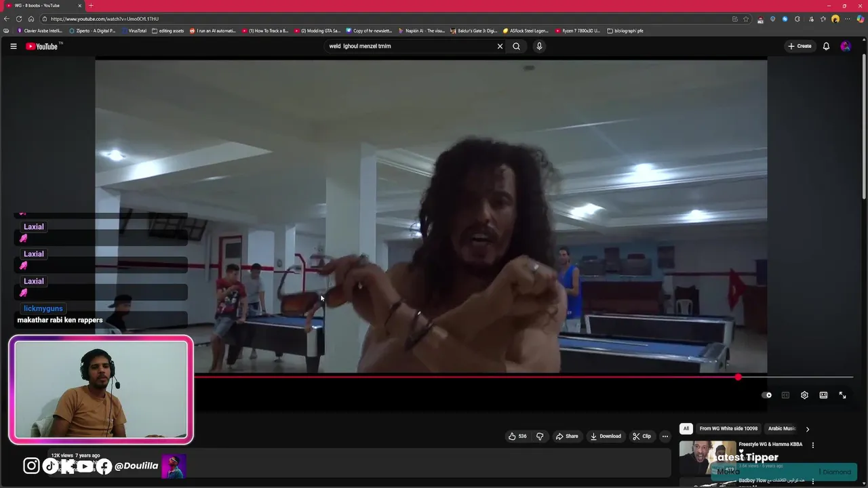Select the All filter chip
The width and height of the screenshot is (868, 488).
(686, 428)
